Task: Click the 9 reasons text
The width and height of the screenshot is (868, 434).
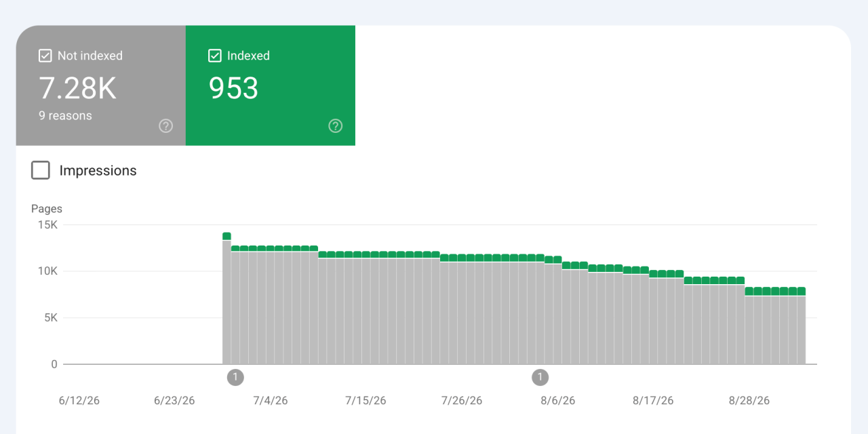Action: [x=65, y=116]
